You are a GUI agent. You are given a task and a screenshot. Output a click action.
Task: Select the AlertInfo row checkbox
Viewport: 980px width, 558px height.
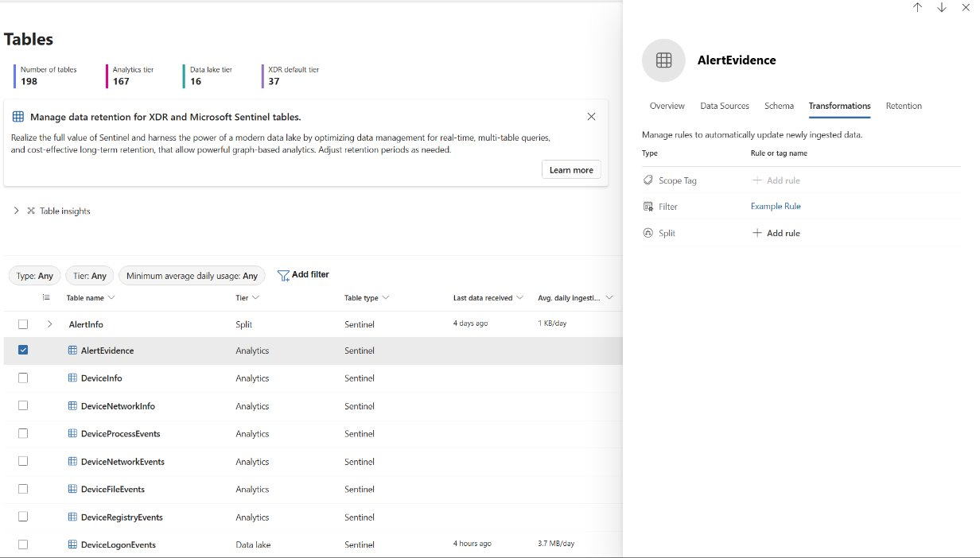point(23,324)
